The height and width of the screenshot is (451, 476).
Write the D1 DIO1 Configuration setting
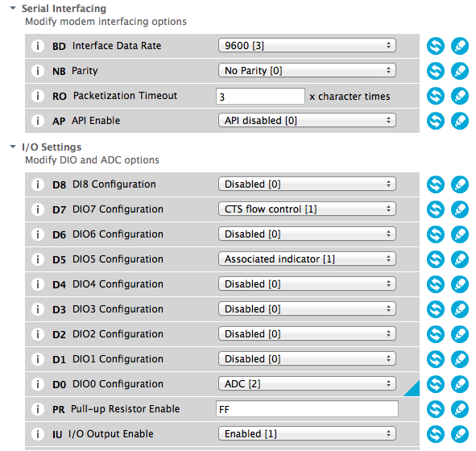pyautogui.click(x=460, y=359)
